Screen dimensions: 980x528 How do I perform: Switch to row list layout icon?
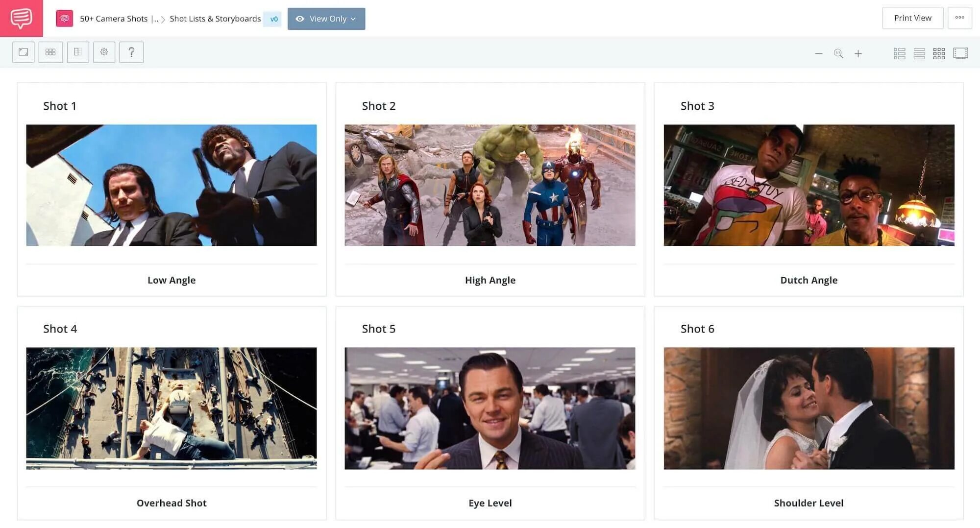[919, 53]
